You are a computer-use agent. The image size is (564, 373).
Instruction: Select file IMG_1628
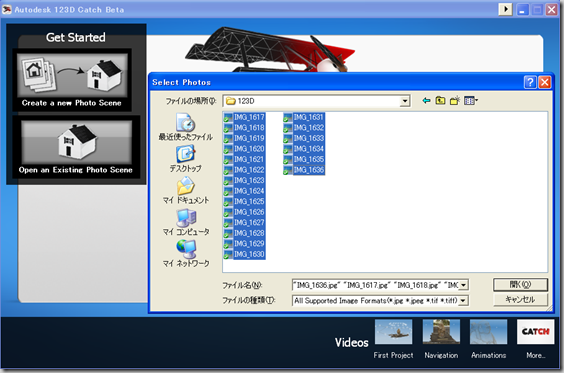(244, 233)
